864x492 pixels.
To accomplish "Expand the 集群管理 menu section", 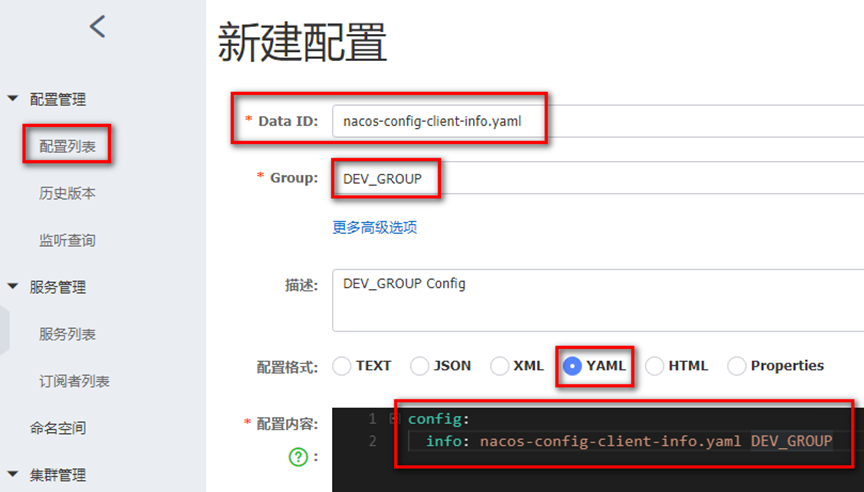I will tap(13, 475).
